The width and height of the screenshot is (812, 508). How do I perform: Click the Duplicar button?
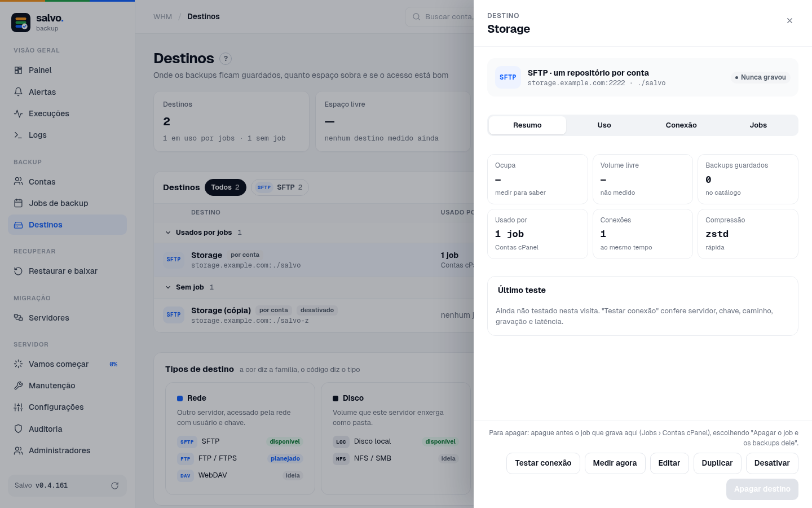coord(717,463)
